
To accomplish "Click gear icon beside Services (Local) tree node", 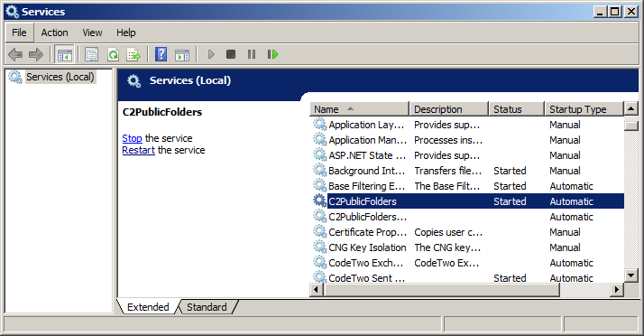I will point(15,77).
